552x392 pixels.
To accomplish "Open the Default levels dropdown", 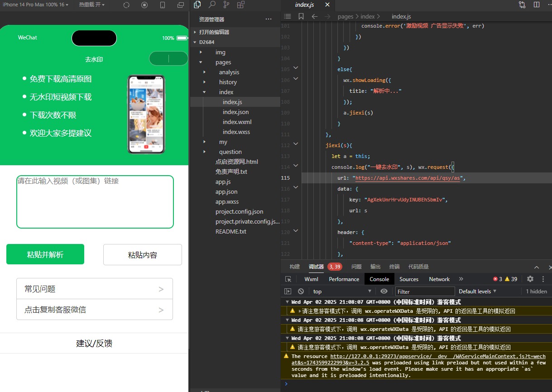I will (x=478, y=292).
